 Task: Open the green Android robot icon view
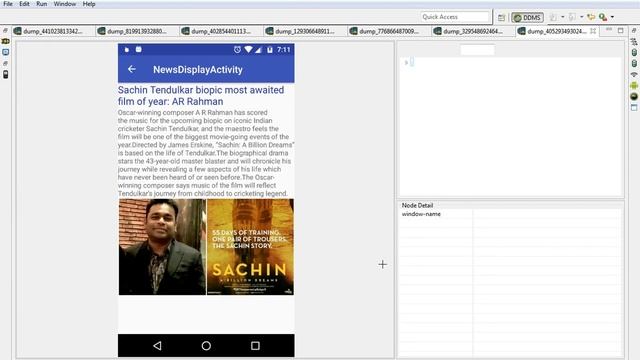(x=634, y=85)
